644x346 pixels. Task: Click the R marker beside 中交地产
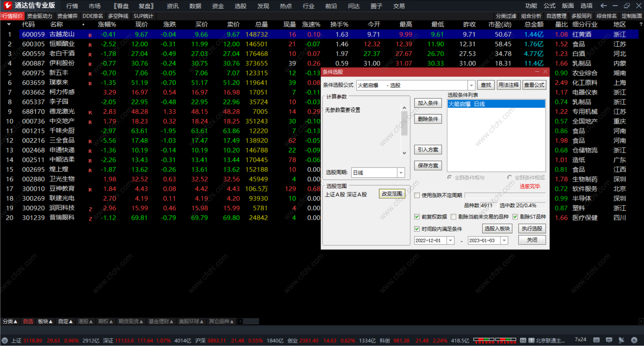point(90,122)
